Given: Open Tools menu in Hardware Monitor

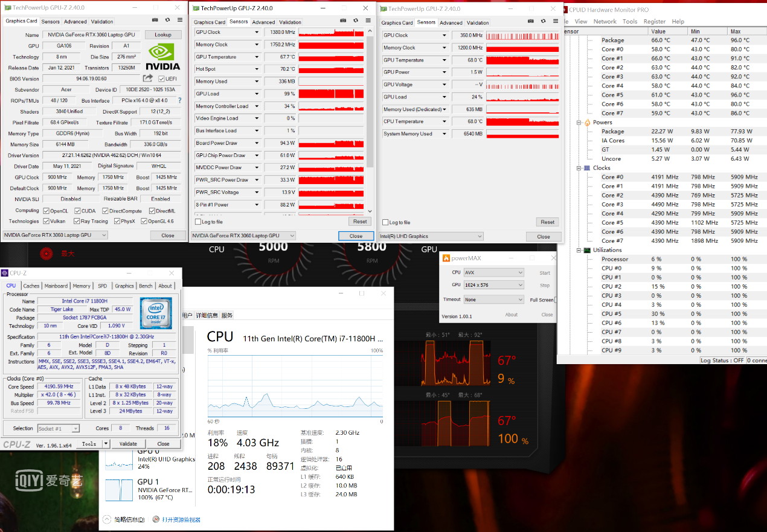Looking at the screenshot, I should [630, 21].
